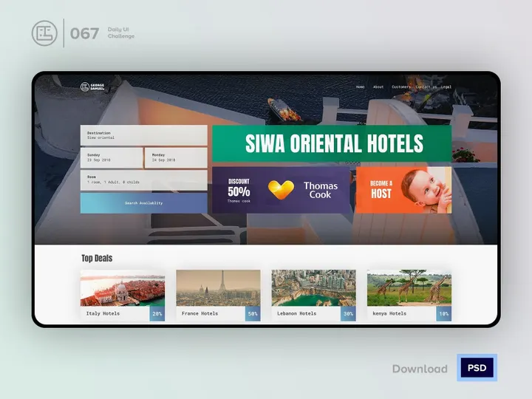The height and width of the screenshot is (399, 532).
Task: Click the kenya Hotels label
Action: coord(389,313)
